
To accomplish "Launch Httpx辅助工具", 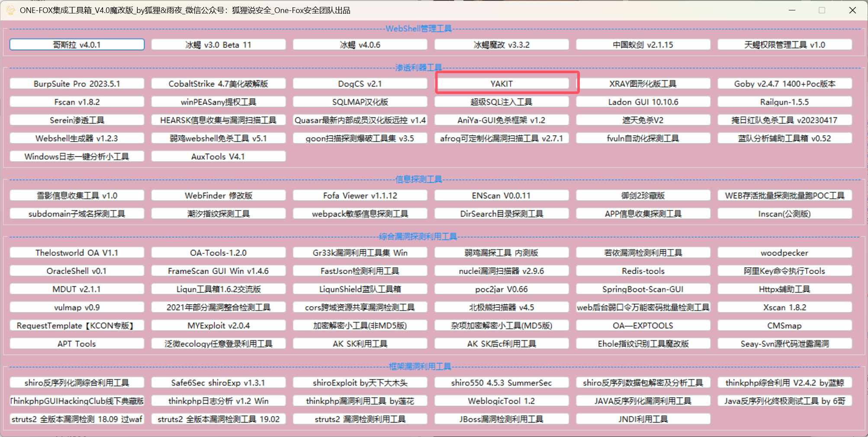I will [784, 289].
